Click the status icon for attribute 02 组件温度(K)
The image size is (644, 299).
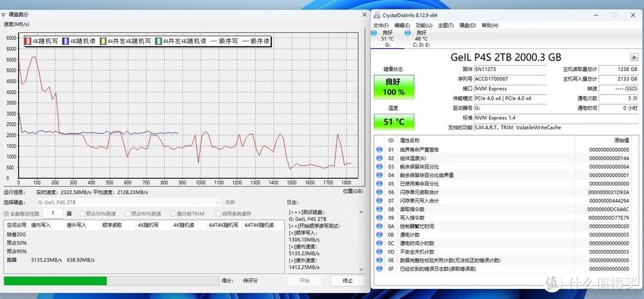click(379, 158)
